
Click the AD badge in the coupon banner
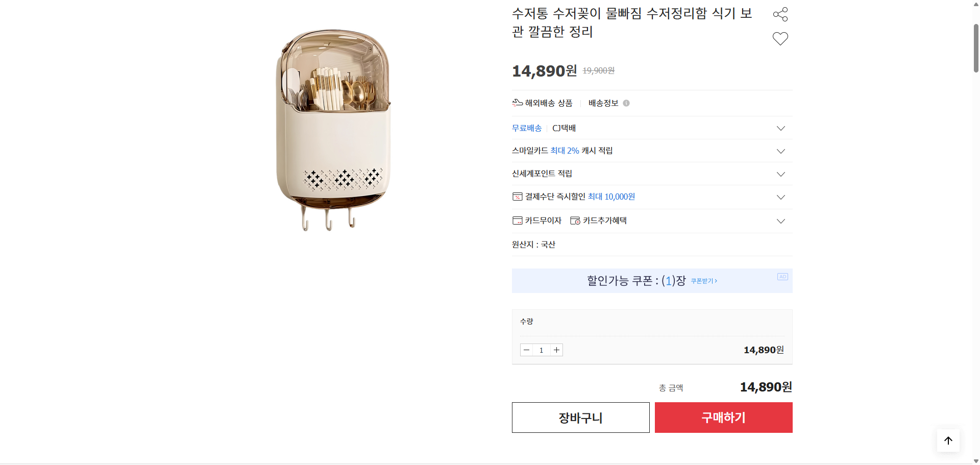pos(782,276)
